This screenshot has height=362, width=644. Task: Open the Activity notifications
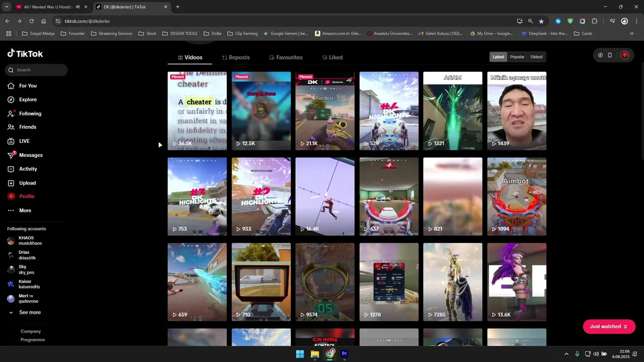point(22,169)
